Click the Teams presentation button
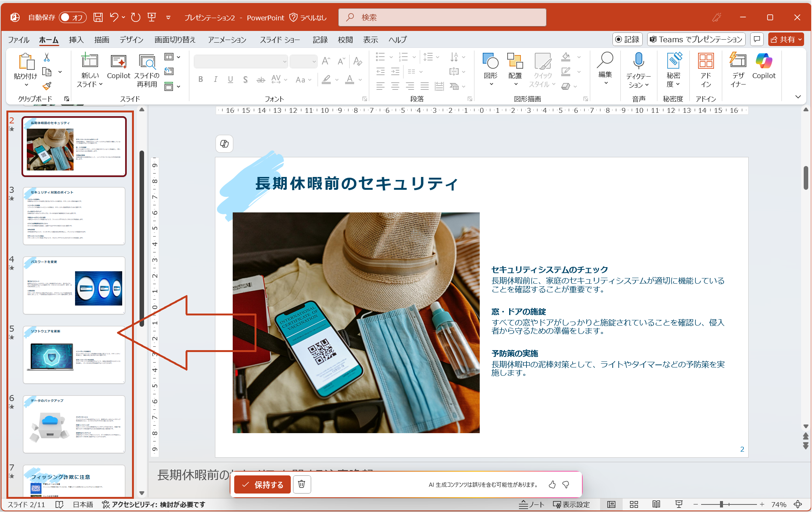Screen dimensions: 812x512 [x=696, y=40]
